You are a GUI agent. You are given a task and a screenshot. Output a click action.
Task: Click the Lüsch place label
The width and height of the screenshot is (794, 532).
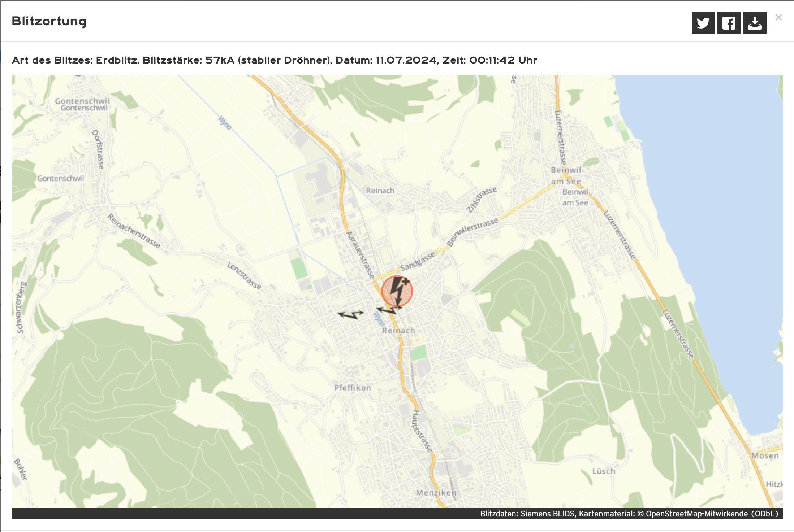(604, 471)
